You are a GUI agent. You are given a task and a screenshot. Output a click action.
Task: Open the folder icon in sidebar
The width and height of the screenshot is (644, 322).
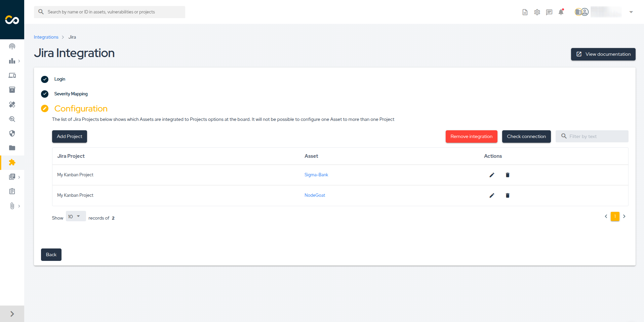click(12, 148)
